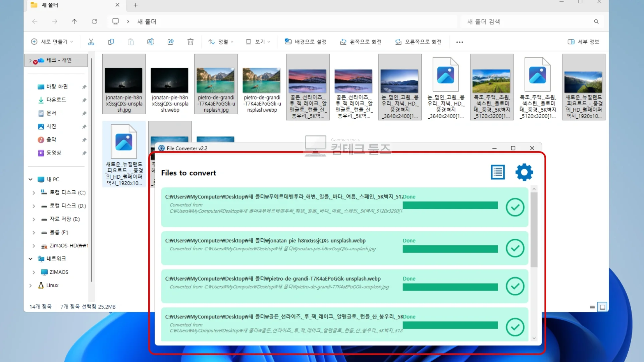Open the three-dots more options menu
Screen dimensions: 644x362
[460, 42]
